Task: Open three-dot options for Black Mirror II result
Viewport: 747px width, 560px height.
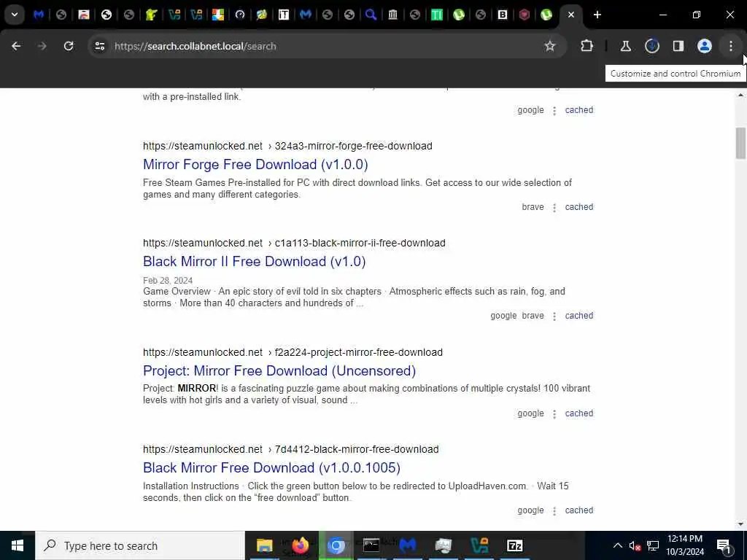Action: tap(554, 316)
